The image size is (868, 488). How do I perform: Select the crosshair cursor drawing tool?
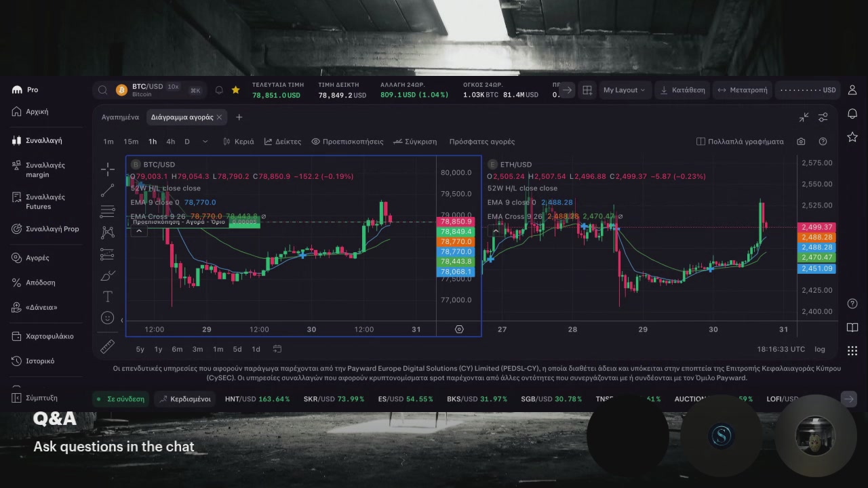pyautogui.click(x=107, y=169)
